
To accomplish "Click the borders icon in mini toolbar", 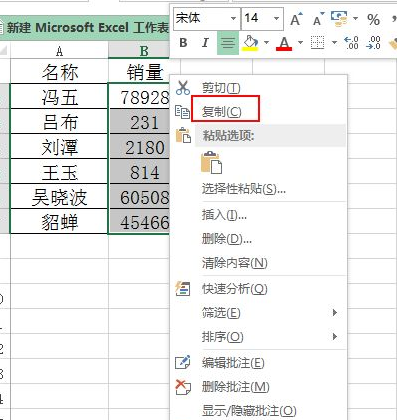I will [317, 43].
